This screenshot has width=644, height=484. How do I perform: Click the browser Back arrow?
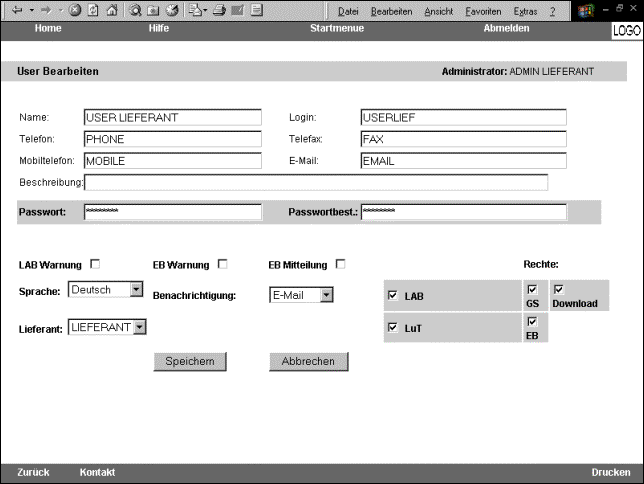[17, 10]
